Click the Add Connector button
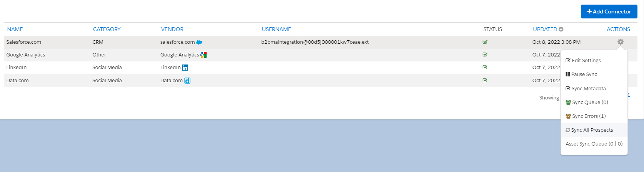 pos(609,12)
